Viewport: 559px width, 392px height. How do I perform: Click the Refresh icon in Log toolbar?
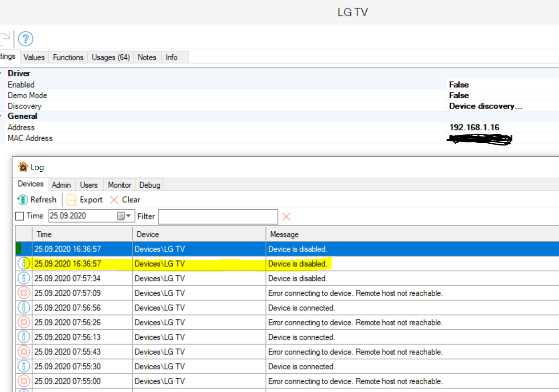(22, 200)
